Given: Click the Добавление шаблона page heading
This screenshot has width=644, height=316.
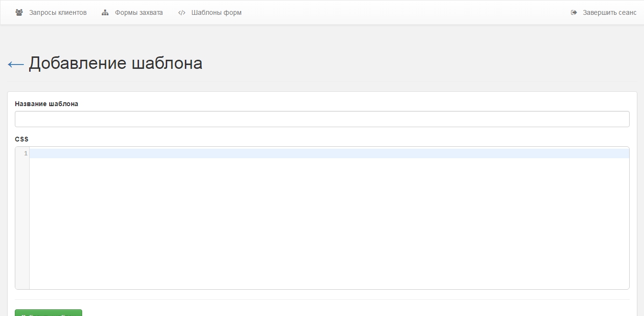Looking at the screenshot, I should [x=115, y=63].
